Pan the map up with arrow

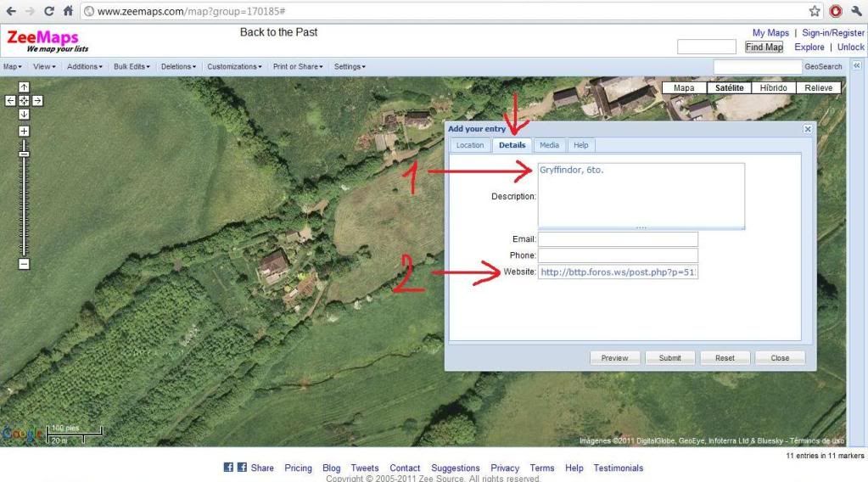click(x=24, y=87)
